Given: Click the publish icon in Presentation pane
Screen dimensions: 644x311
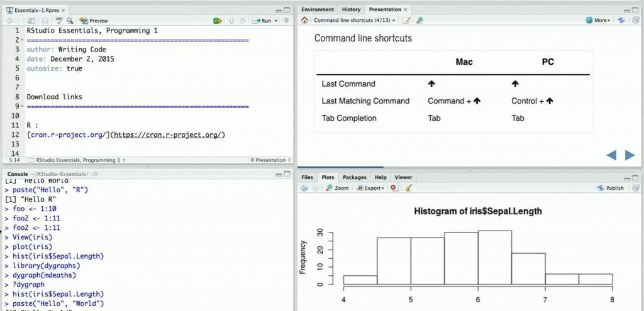Looking at the screenshot, I should pos(621,20).
